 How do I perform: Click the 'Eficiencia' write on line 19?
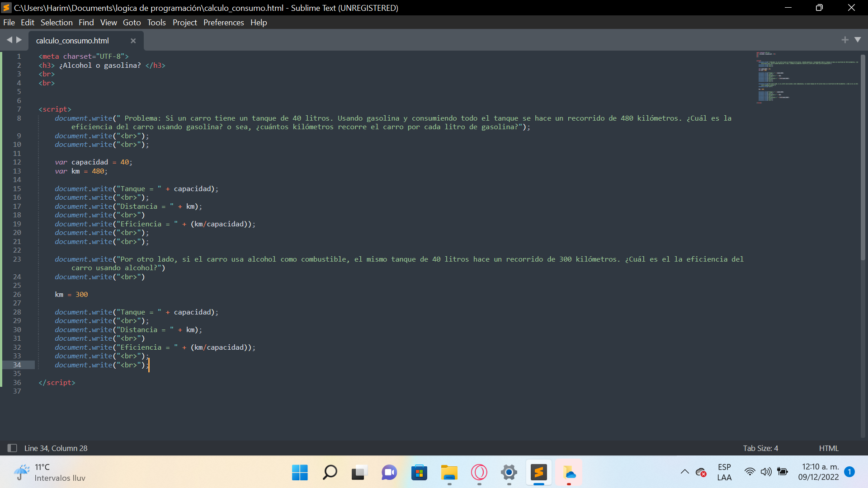pyautogui.click(x=155, y=224)
